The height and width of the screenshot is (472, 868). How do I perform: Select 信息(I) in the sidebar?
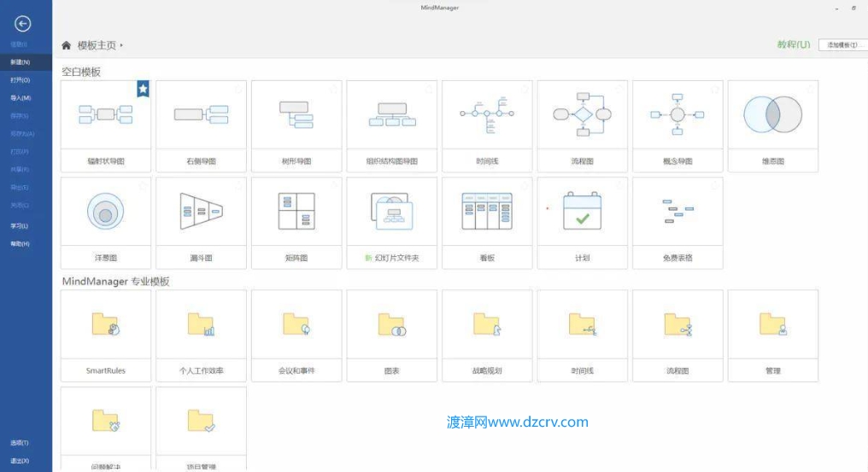coord(19,44)
